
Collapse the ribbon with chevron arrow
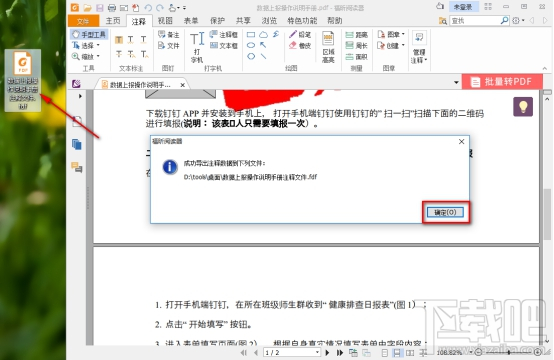(x=544, y=69)
